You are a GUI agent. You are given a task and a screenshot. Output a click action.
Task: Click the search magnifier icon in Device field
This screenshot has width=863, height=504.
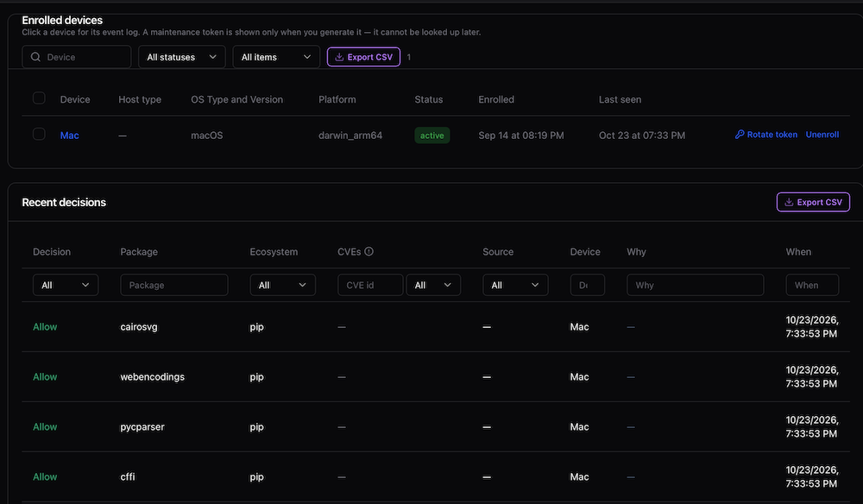click(x=35, y=57)
